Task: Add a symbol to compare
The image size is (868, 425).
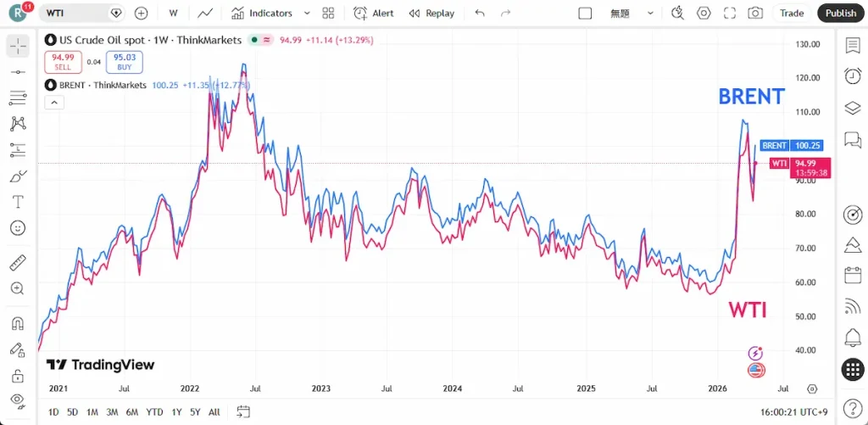Action: pos(142,14)
